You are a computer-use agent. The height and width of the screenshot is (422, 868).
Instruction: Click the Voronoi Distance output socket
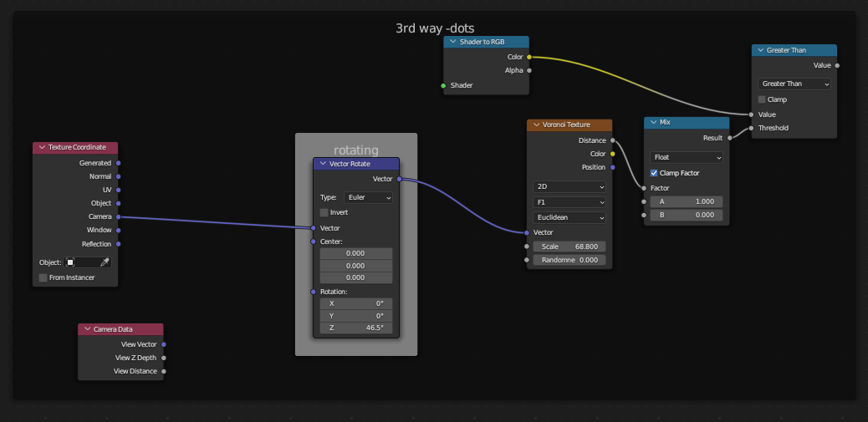[x=612, y=140]
